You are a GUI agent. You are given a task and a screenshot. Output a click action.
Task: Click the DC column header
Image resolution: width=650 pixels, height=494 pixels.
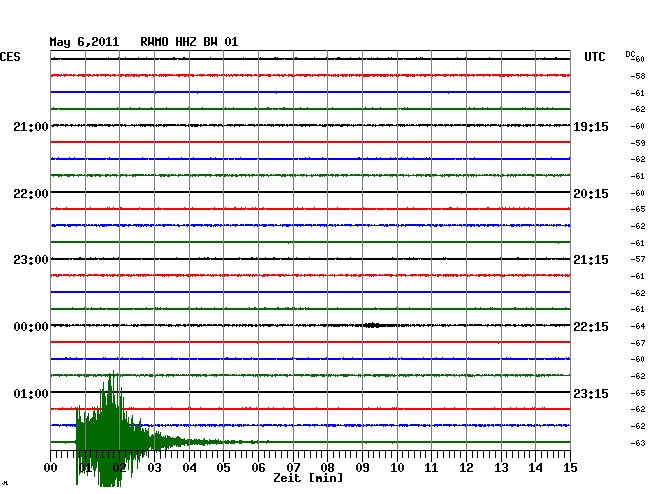(630, 54)
